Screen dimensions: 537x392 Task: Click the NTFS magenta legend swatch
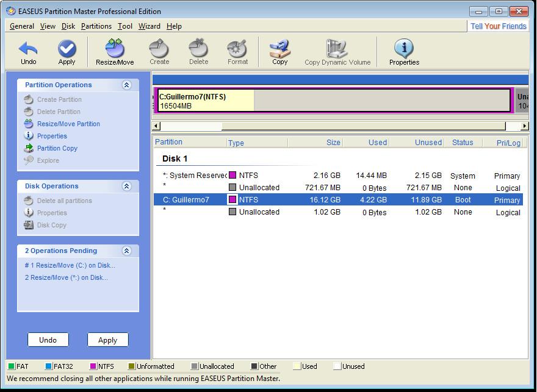point(93,366)
